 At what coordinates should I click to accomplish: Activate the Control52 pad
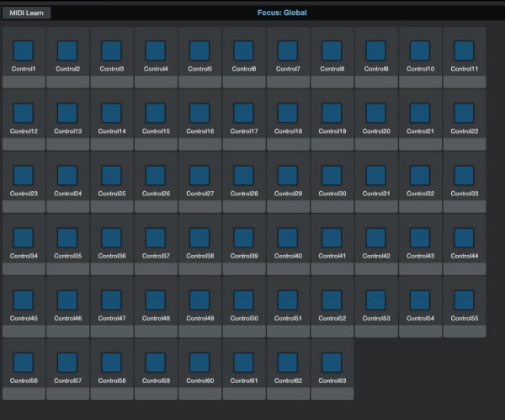point(332,300)
